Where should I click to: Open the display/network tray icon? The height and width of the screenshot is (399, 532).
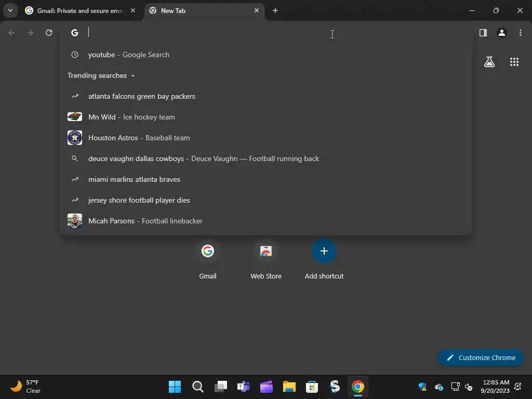coord(455,387)
